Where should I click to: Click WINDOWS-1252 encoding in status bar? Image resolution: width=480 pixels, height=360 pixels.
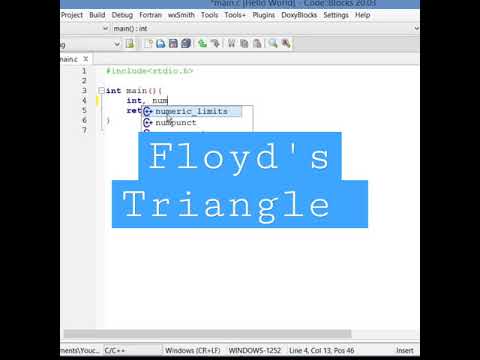(255, 350)
